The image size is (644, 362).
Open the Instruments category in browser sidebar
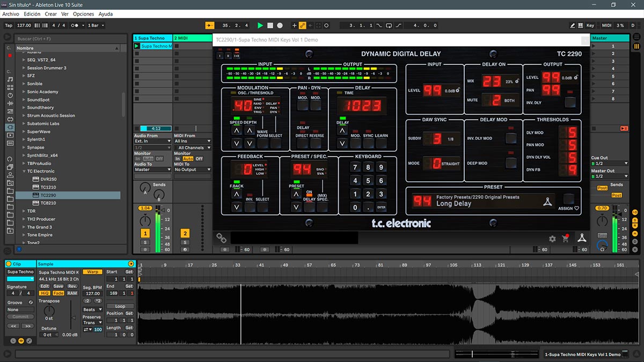pos(10,95)
